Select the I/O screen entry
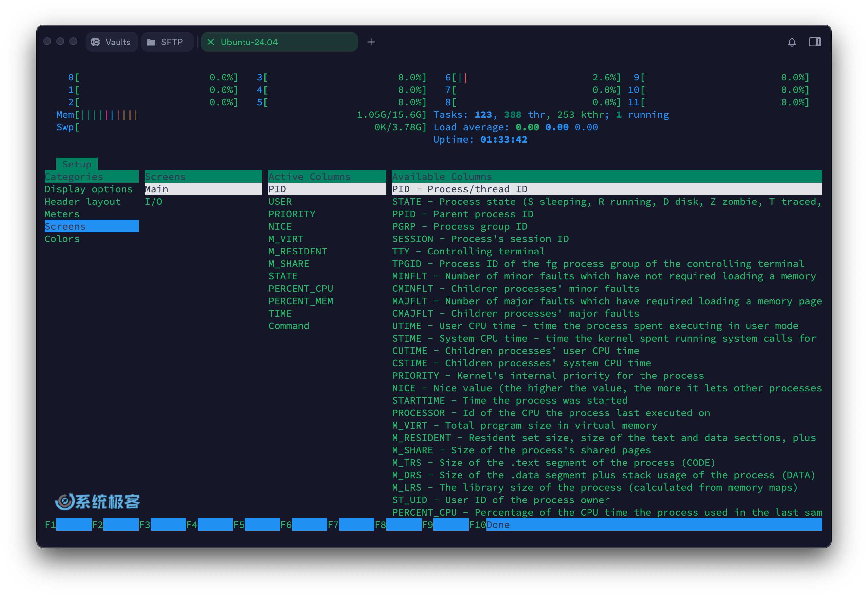Viewport: 868px width, 596px height. click(x=203, y=202)
